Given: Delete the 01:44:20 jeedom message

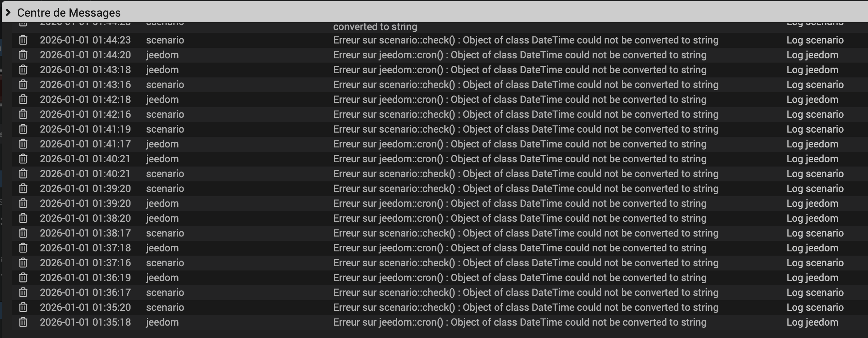Looking at the screenshot, I should [23, 55].
